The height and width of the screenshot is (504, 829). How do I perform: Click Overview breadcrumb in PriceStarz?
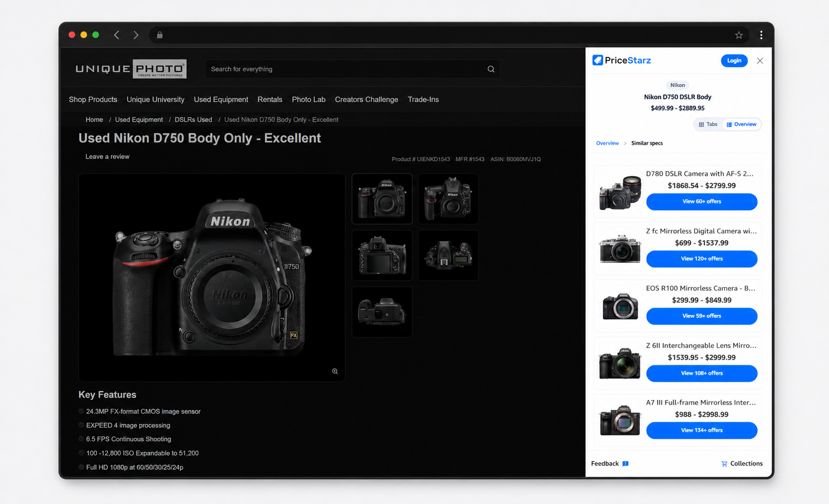[x=607, y=143]
